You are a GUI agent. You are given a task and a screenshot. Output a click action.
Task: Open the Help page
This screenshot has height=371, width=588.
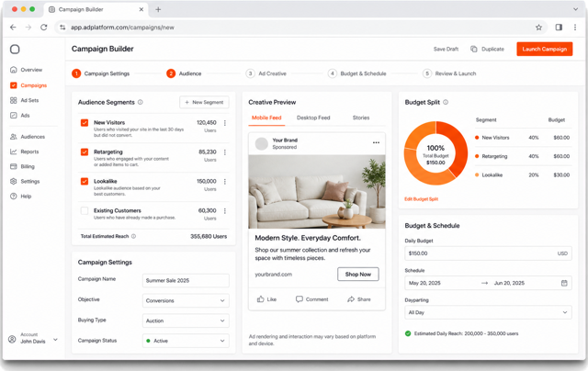coord(20,196)
